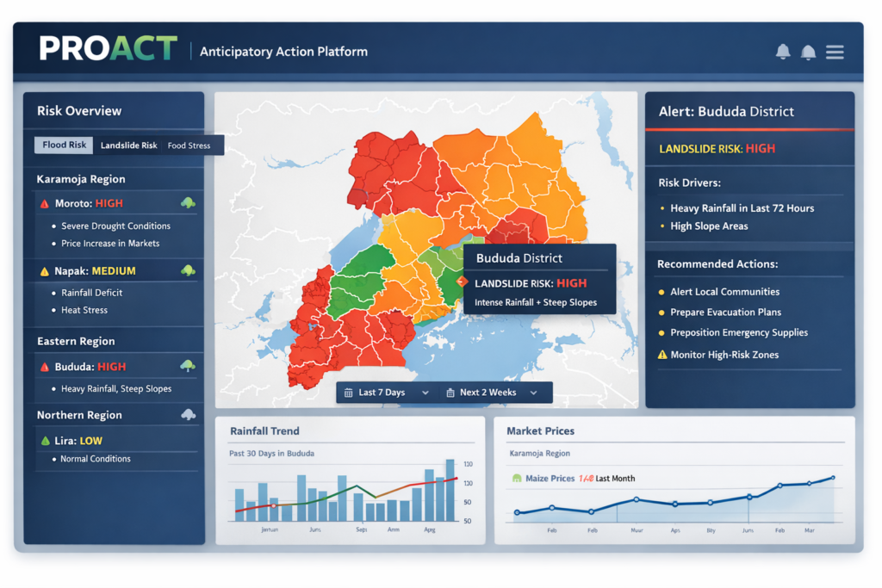Click warning icon beside Monitor High-Risk Zones
This screenshot has height=588, width=882.
(661, 355)
